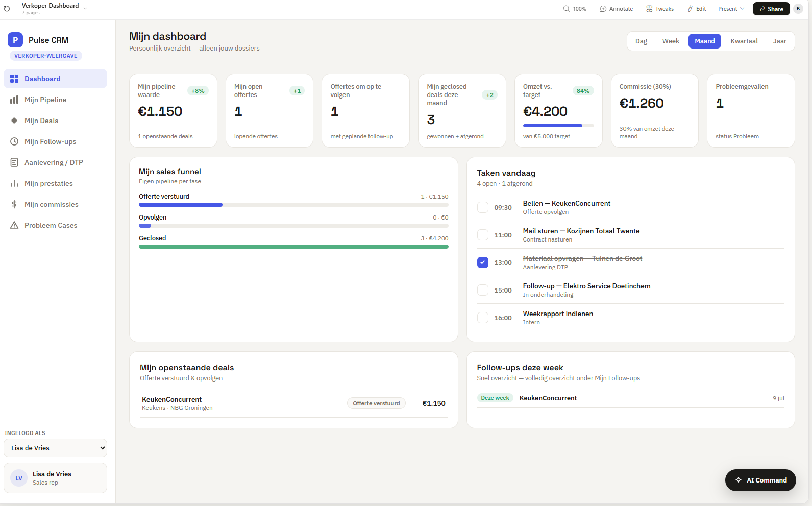812x506 pixels.
Task: Click the Mijn Deals diamond icon
Action: [x=14, y=121]
